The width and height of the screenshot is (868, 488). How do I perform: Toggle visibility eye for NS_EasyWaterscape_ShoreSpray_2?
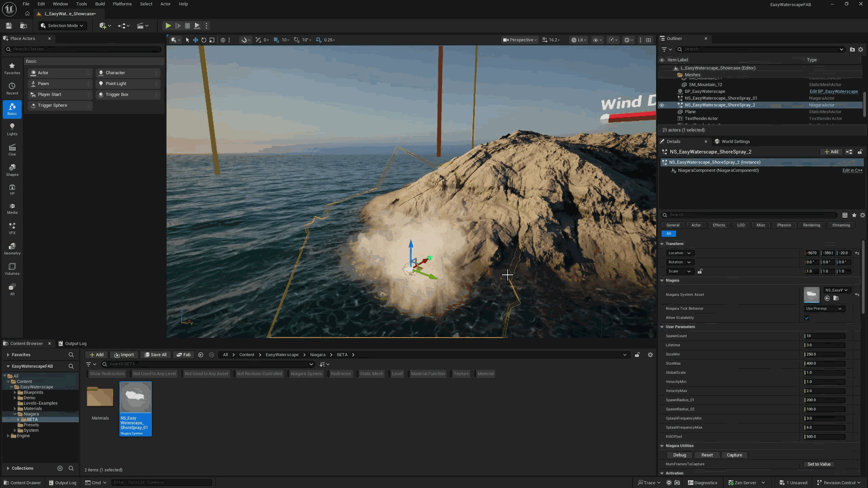point(661,105)
